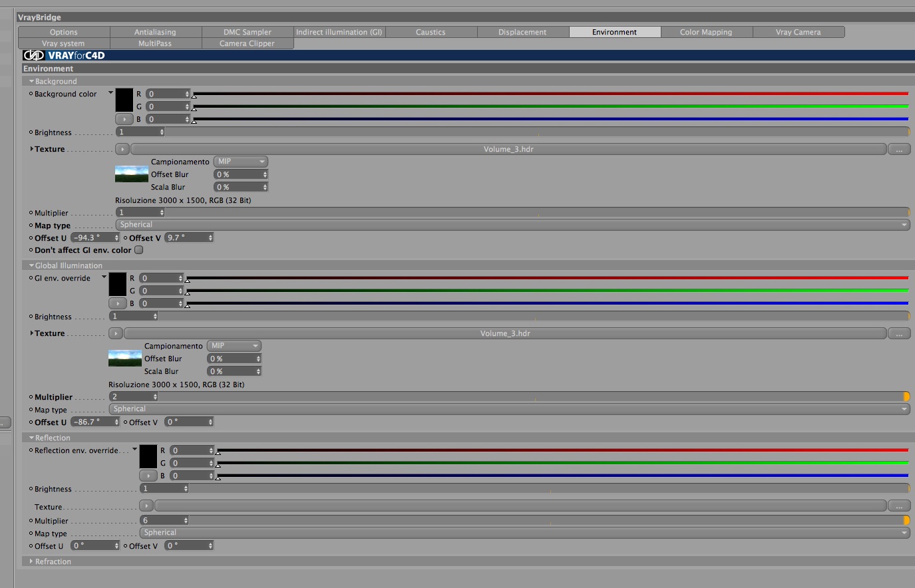Image resolution: width=915 pixels, height=588 pixels.
Task: Click the Background HDR texture thumbnail
Action: [132, 174]
